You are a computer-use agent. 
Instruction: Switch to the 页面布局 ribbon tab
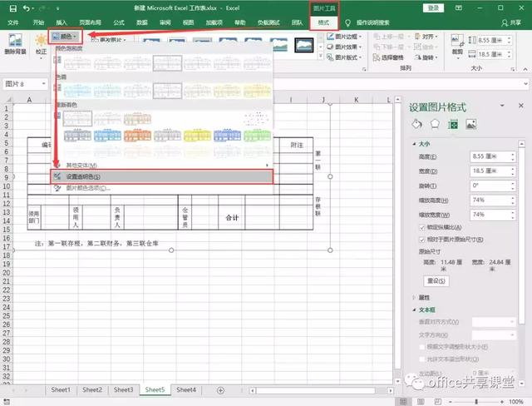tap(91, 22)
